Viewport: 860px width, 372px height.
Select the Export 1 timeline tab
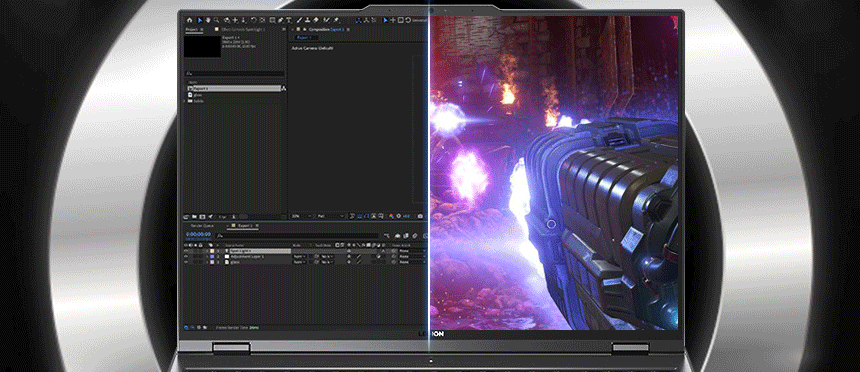point(245,226)
